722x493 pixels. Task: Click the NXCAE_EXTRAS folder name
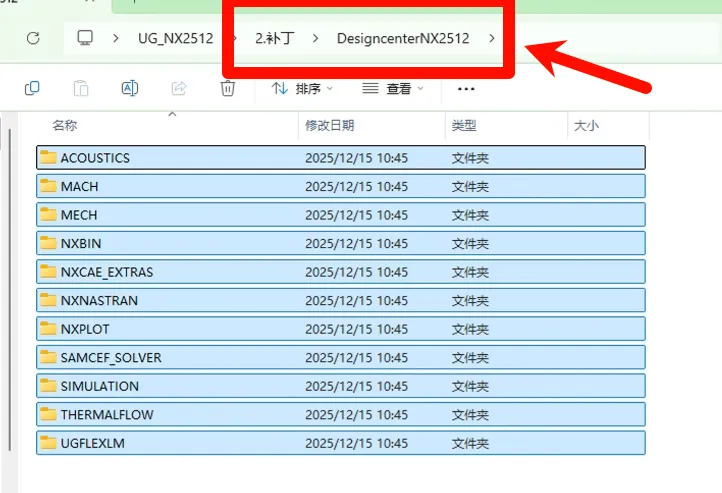point(107,272)
